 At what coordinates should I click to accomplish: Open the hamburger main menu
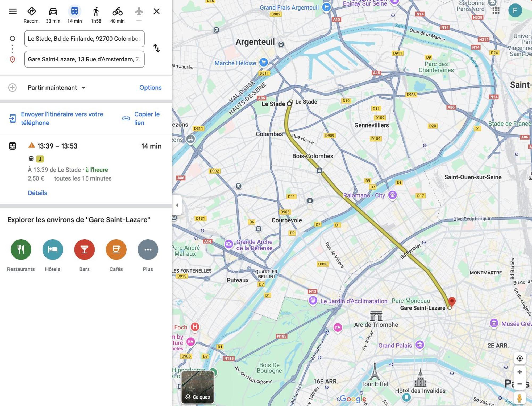pos(13,11)
